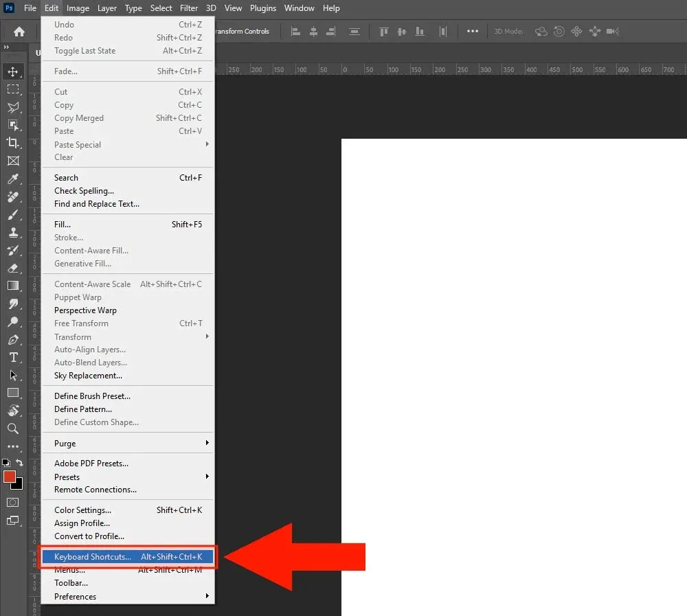Select the Clone Stamp tool
687x616 pixels.
pyautogui.click(x=13, y=232)
